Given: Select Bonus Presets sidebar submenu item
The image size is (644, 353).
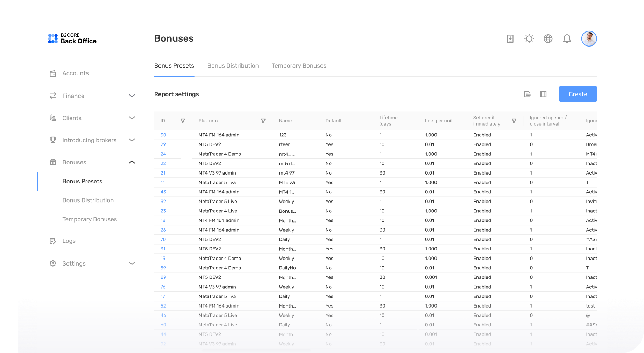Looking at the screenshot, I should pyautogui.click(x=83, y=181).
